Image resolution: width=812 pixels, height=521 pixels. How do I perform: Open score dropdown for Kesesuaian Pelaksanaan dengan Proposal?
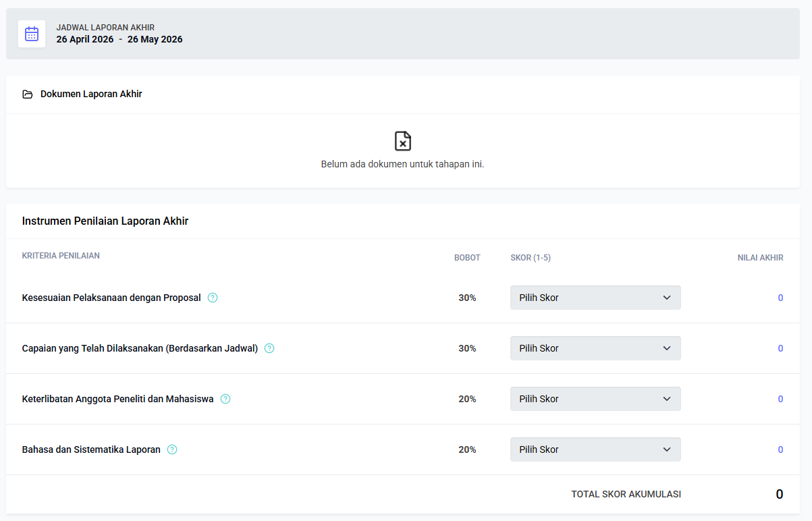[595, 298]
